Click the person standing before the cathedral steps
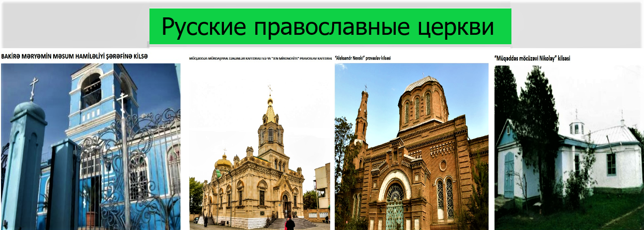 tap(290, 224)
